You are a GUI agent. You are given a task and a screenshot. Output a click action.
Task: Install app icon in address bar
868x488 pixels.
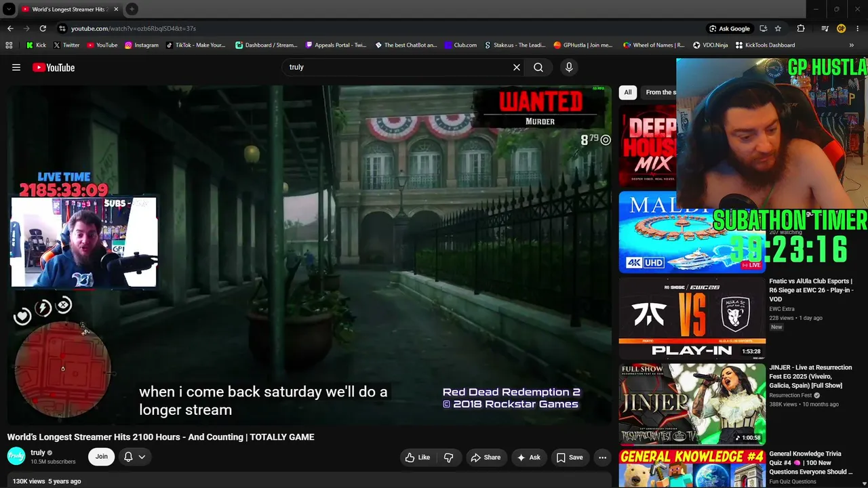(x=764, y=28)
